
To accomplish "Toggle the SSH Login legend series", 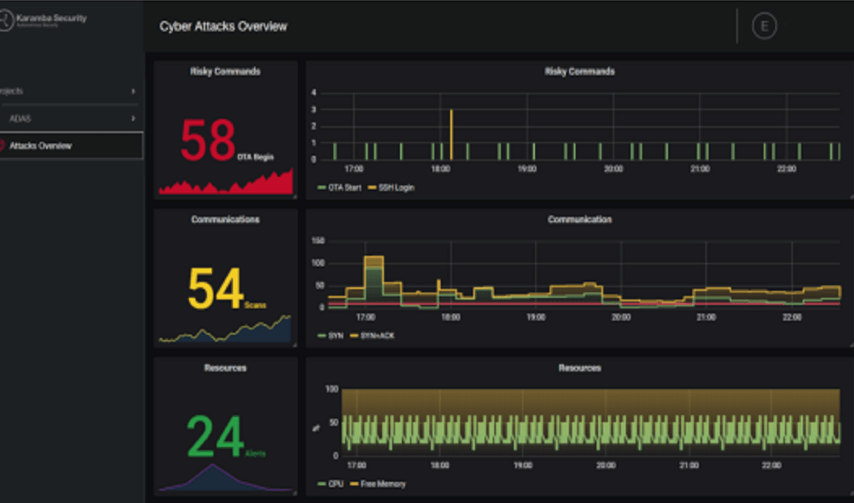I will click(391, 187).
